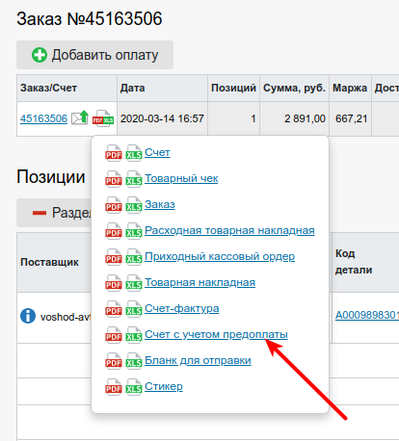Screen dimensions: 399x441
Task: Click the envelope send icon next to order 45163506
Action: point(80,118)
